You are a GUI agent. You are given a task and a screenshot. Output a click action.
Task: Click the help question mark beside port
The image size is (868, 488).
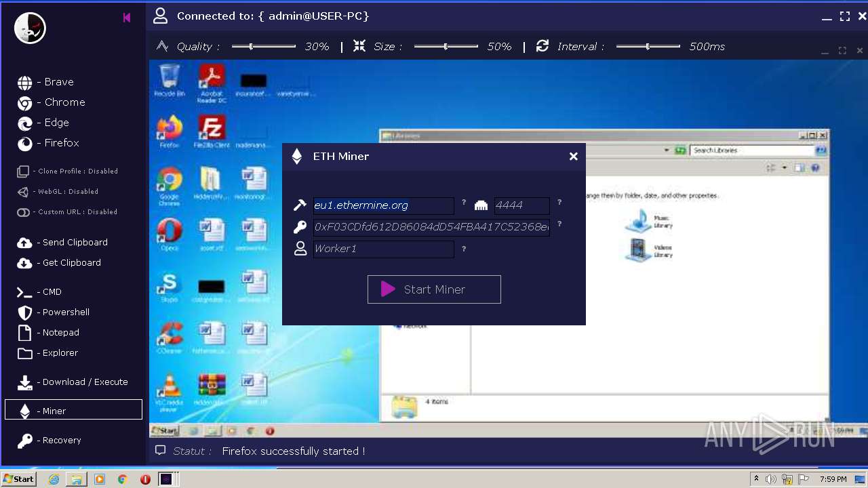[x=559, y=203]
